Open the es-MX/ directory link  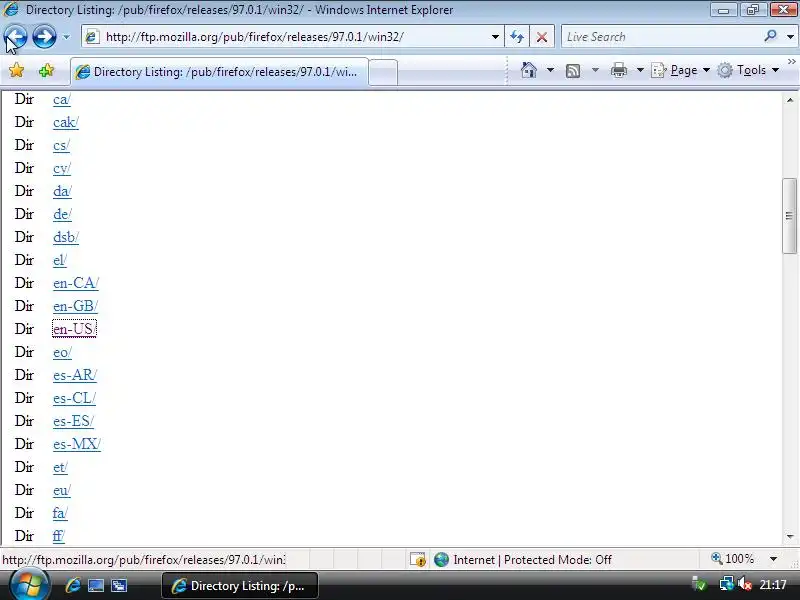[x=77, y=444]
